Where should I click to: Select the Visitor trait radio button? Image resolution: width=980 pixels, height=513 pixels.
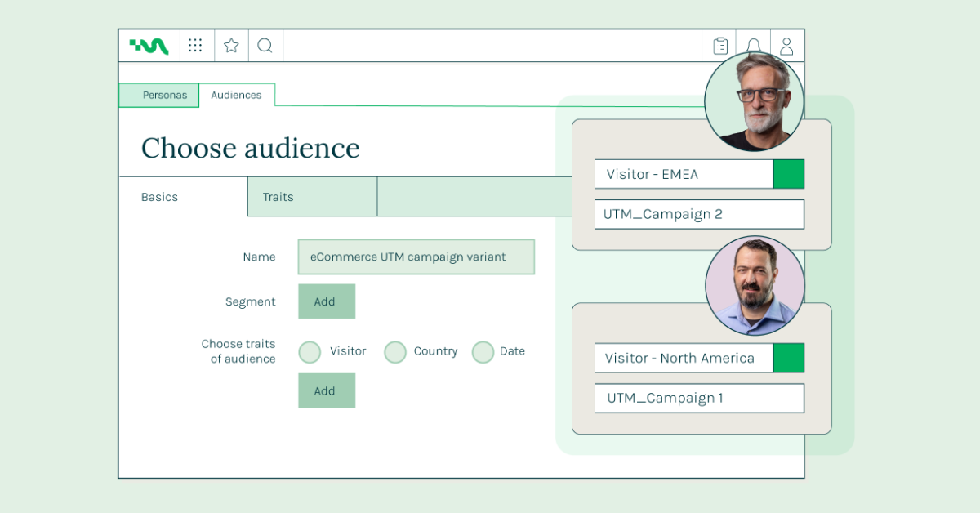coord(310,352)
